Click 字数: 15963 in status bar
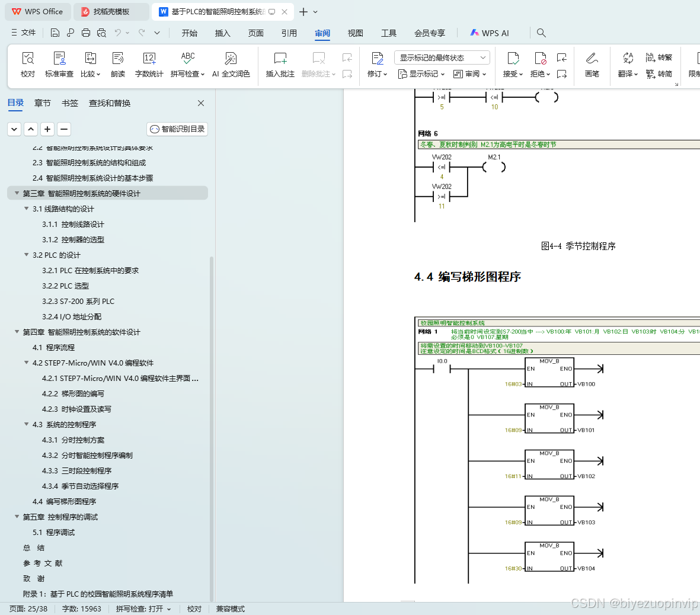This screenshot has height=615, width=700. 82,608
